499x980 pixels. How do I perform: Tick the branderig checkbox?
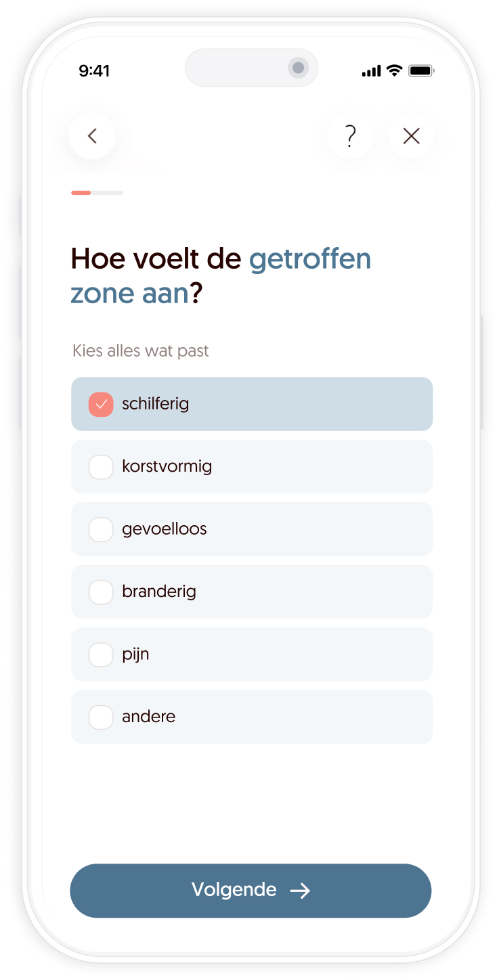point(101,592)
